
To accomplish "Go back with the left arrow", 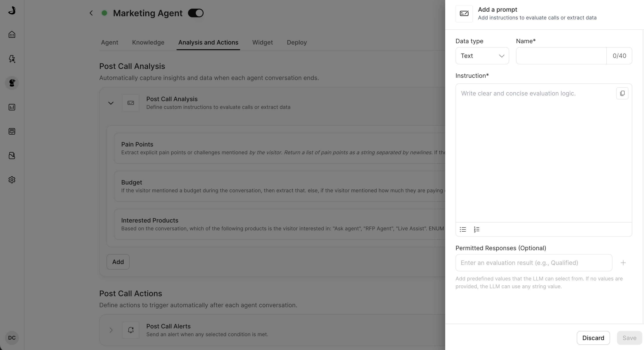I will (91, 13).
